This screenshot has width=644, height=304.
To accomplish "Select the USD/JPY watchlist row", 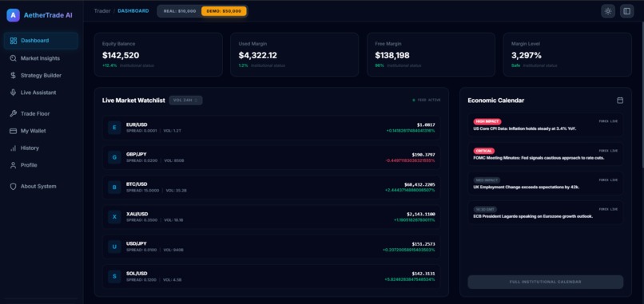I will point(271,247).
